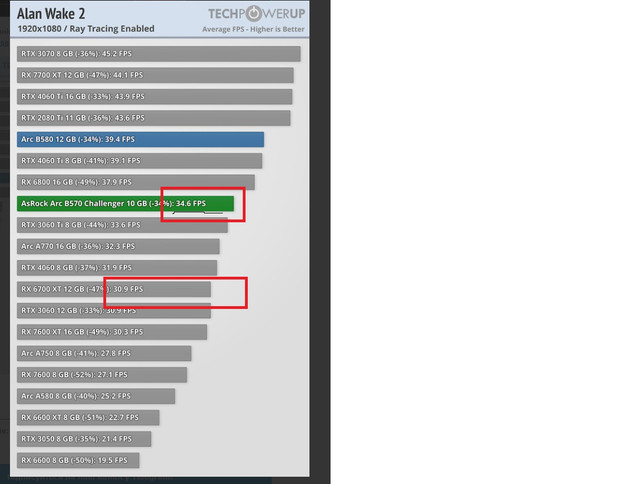Screen dimensions: 640x484
Task: Select the RX 6600 XT 8 GB bar
Action: coord(88,418)
